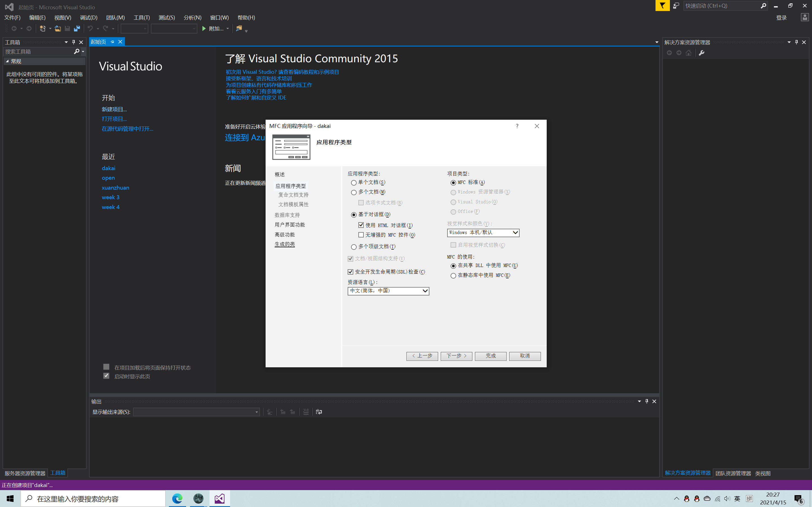Click the yellow notification filter flag icon
Image resolution: width=812 pixels, height=507 pixels.
[662, 6]
